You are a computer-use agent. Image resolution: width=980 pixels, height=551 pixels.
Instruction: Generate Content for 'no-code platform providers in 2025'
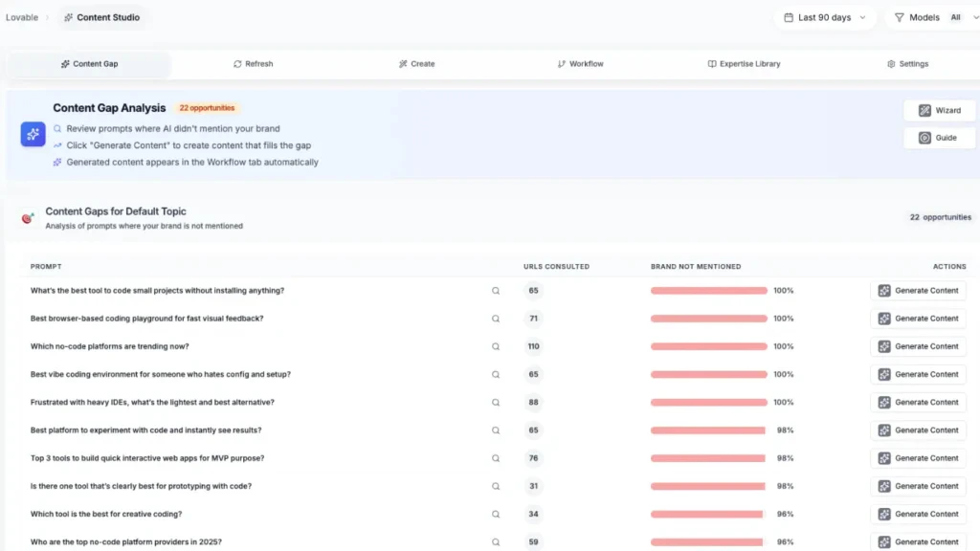coord(918,542)
